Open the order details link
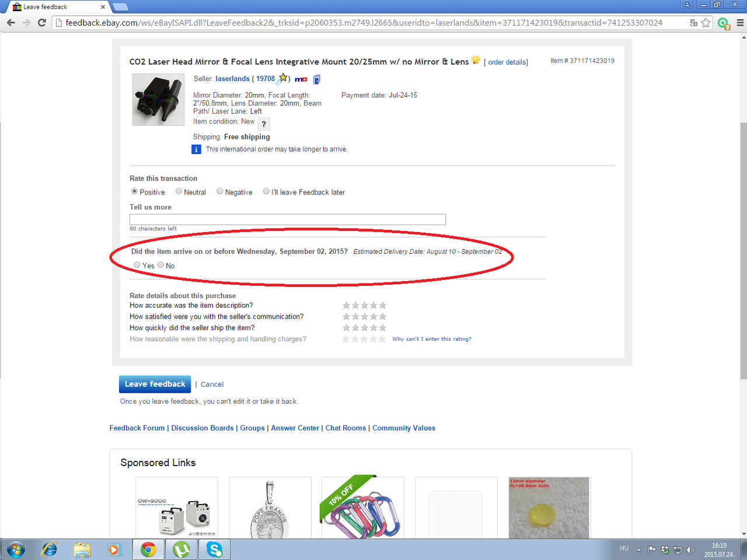 [508, 62]
